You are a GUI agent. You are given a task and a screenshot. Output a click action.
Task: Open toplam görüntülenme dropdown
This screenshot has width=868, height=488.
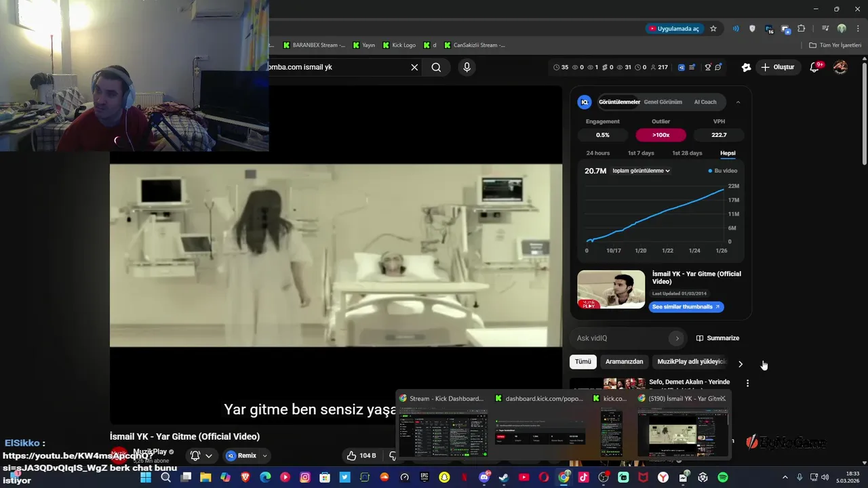641,171
